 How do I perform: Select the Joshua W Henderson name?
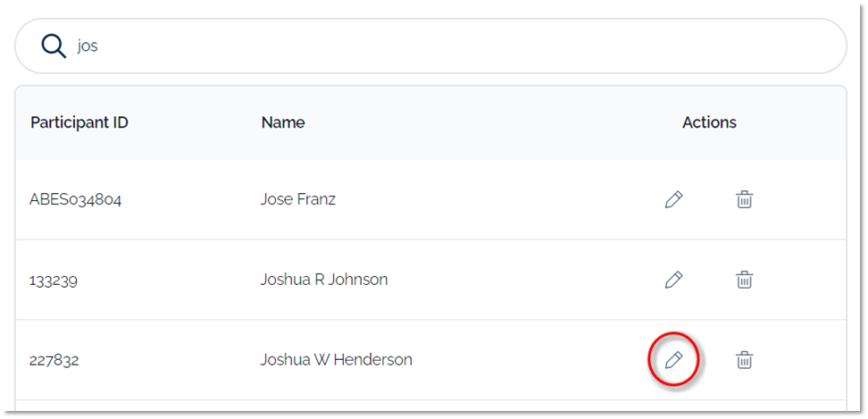tap(337, 360)
